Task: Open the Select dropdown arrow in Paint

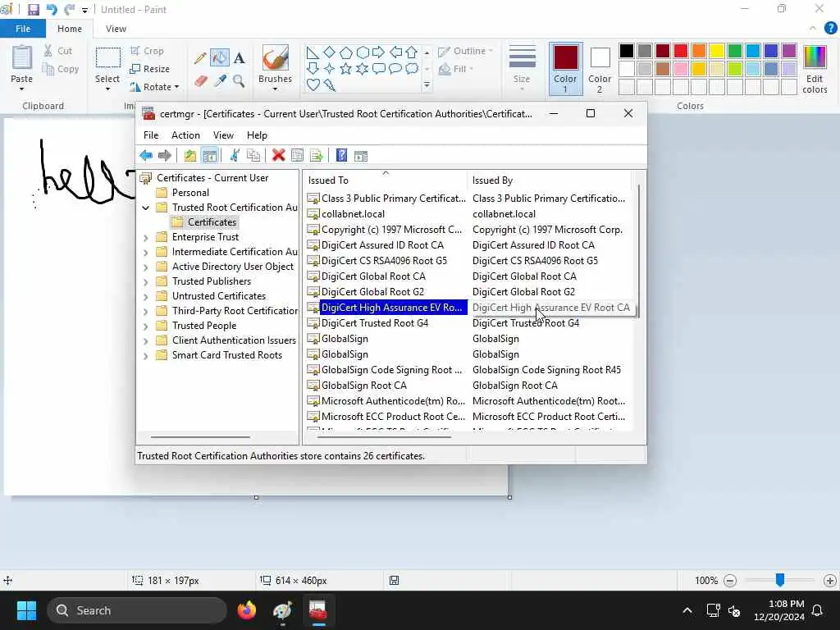Action: pos(107,89)
